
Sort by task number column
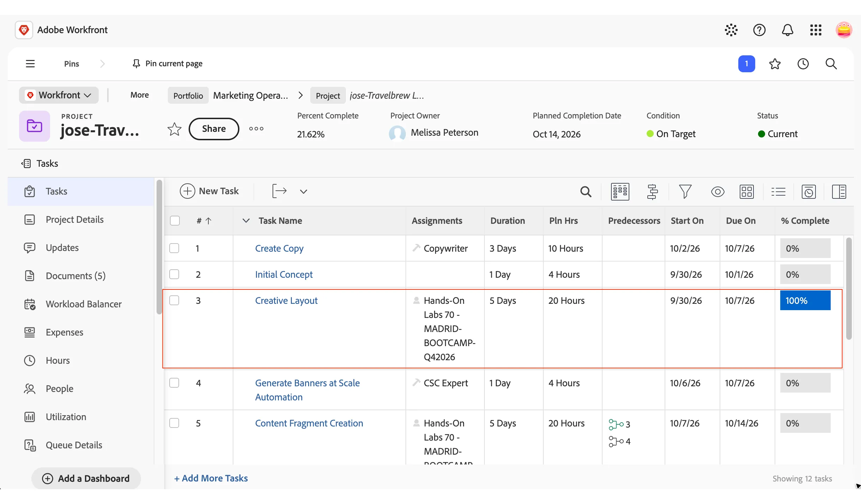(x=204, y=221)
